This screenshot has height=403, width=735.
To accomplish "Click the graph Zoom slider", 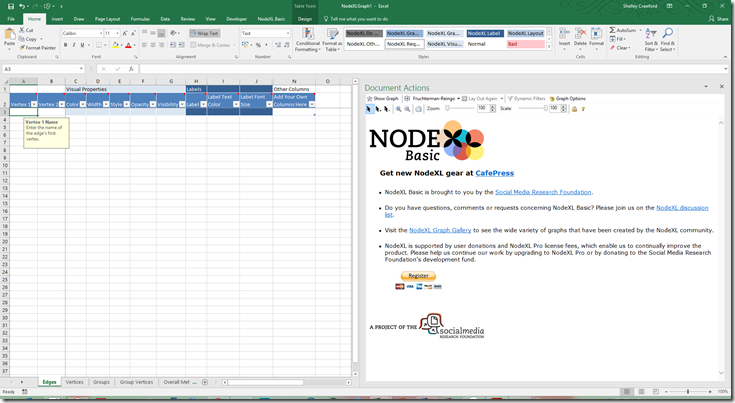I will [460, 108].
